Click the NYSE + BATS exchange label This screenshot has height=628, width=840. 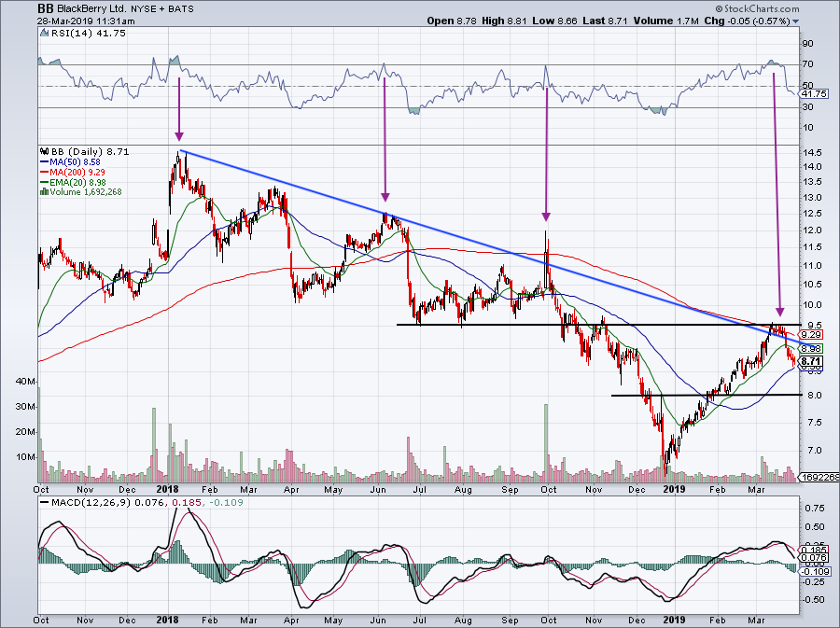click(162, 9)
